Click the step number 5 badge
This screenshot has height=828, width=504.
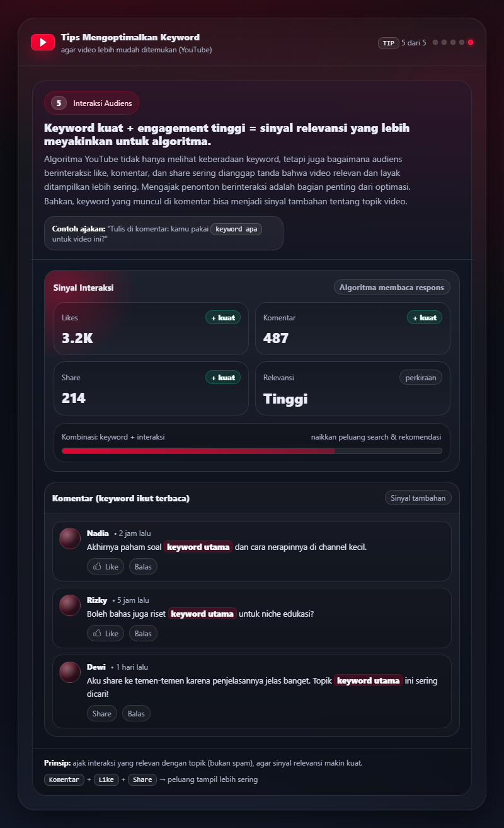click(59, 103)
